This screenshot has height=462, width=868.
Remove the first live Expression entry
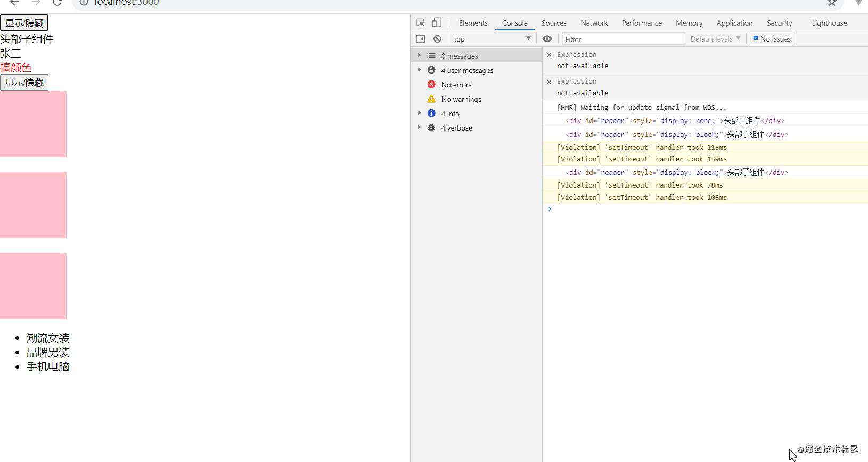click(549, 55)
